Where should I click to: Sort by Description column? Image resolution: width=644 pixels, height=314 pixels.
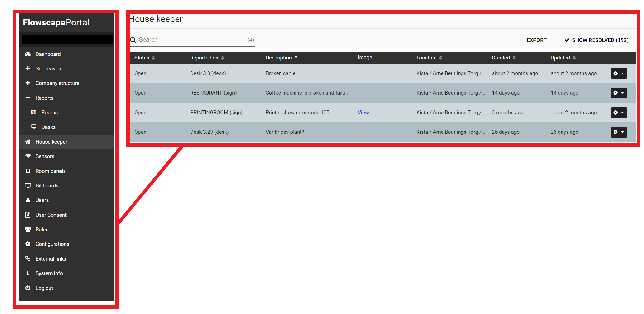(281, 58)
